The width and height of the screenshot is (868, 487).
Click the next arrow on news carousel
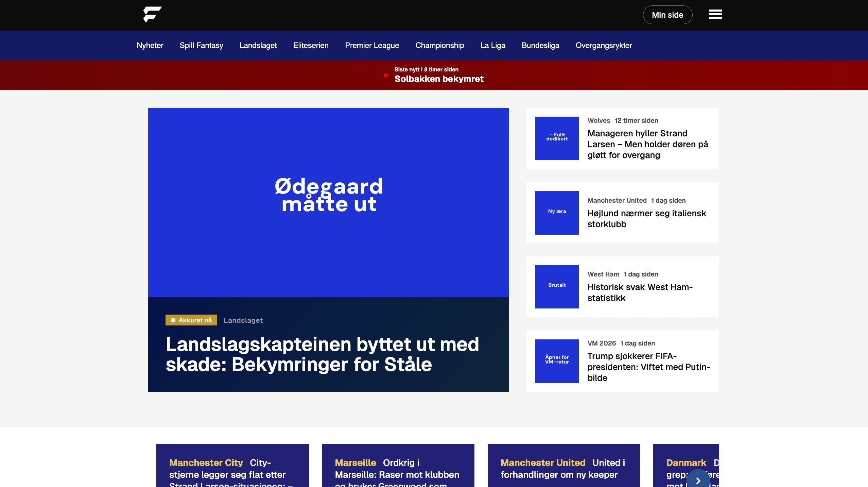tap(698, 480)
